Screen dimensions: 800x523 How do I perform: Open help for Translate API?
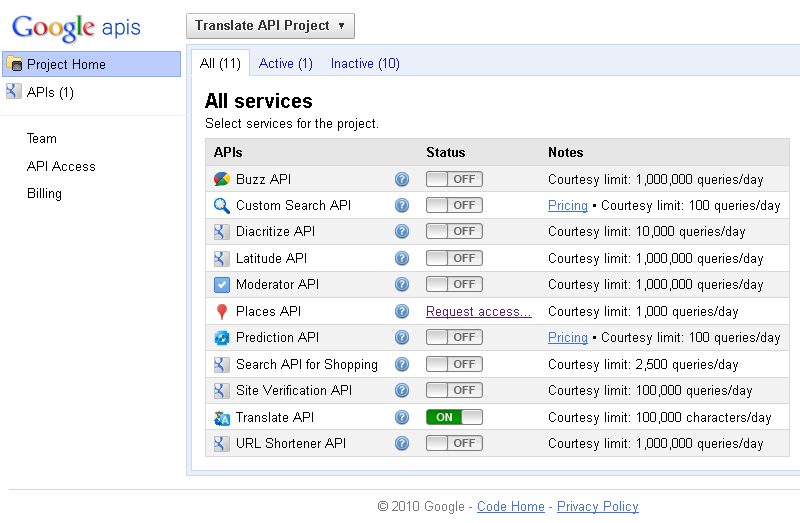pos(402,417)
